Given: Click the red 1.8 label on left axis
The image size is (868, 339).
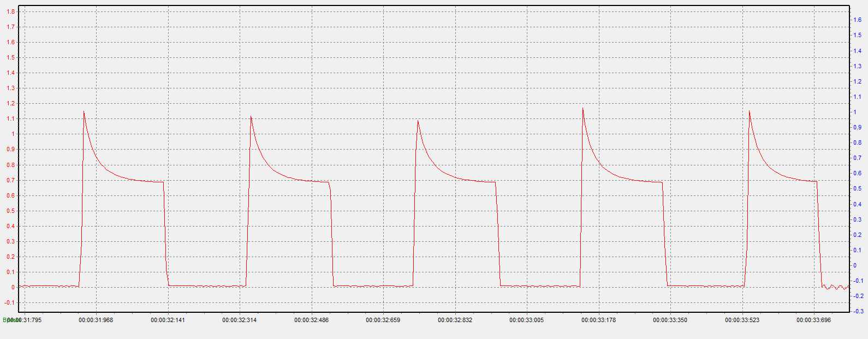Looking at the screenshot, I should pos(10,11).
